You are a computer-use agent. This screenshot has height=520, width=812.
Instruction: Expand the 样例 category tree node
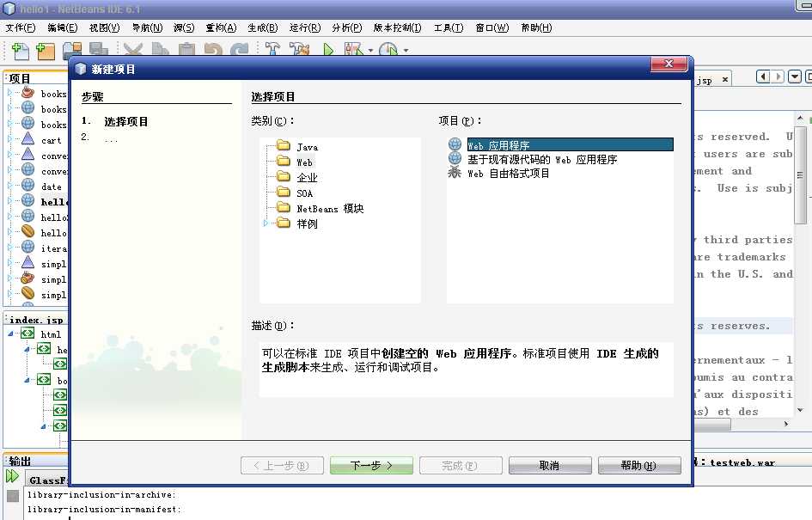point(266,223)
